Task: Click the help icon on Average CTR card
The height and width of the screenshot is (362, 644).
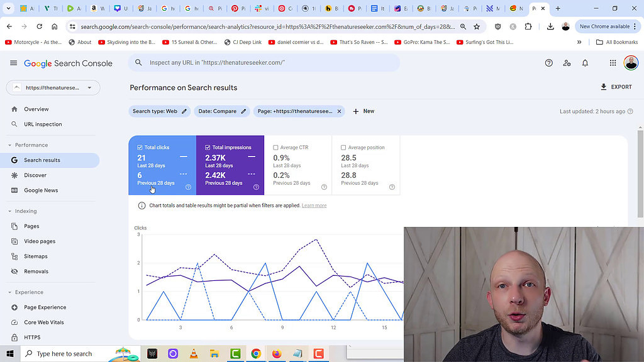Action: (324, 187)
